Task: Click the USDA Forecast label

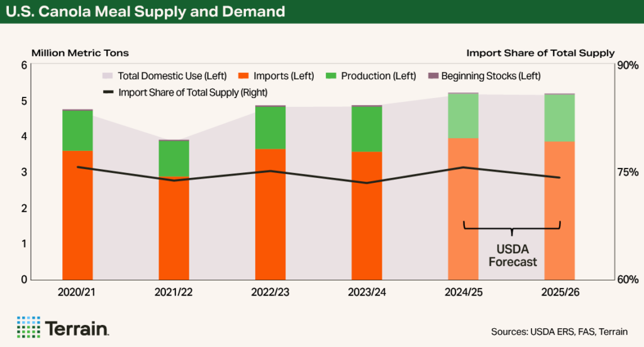Action: pyautogui.click(x=511, y=255)
